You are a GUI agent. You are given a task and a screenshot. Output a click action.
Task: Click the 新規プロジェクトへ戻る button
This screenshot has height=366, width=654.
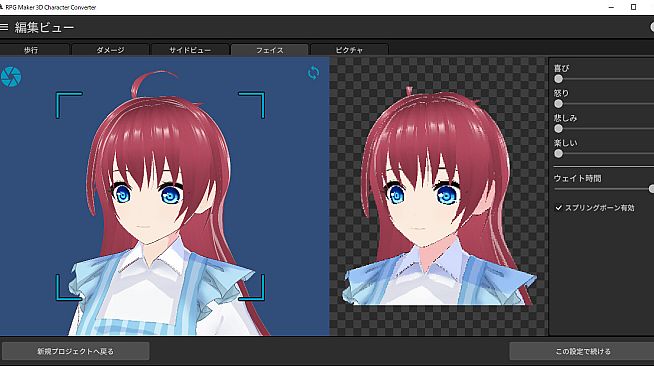pos(75,351)
